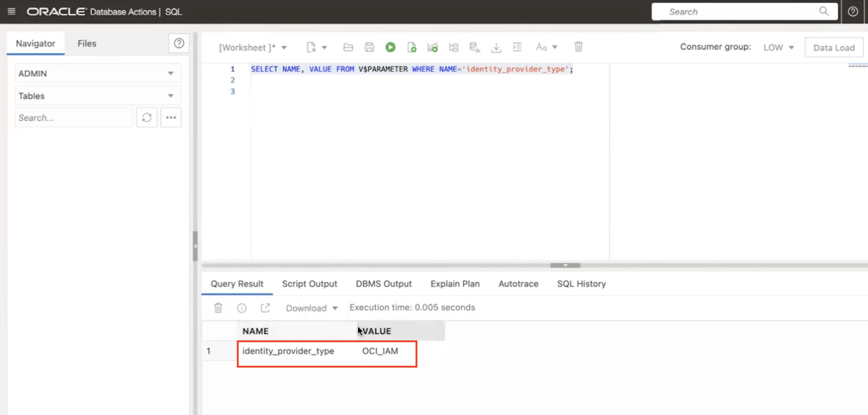The width and height of the screenshot is (868, 415).
Task: Switch to the SQL History tab
Action: (x=581, y=284)
